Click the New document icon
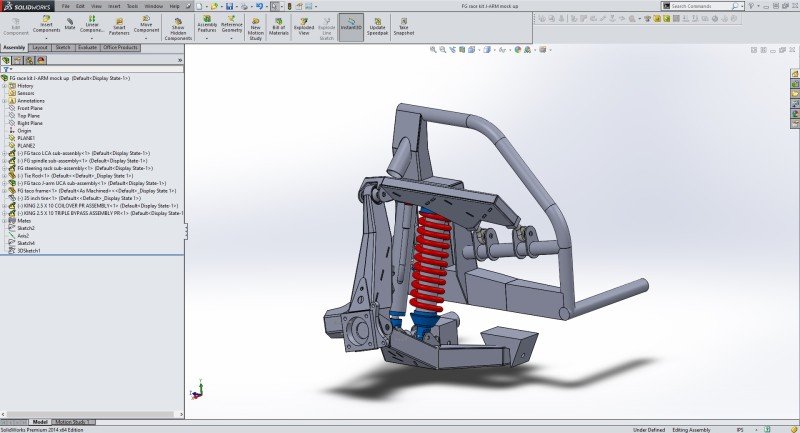 (x=199, y=6)
